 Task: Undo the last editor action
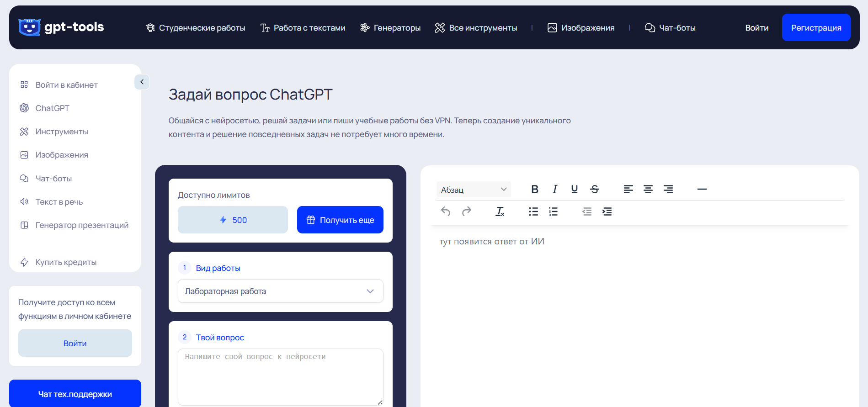pos(446,211)
